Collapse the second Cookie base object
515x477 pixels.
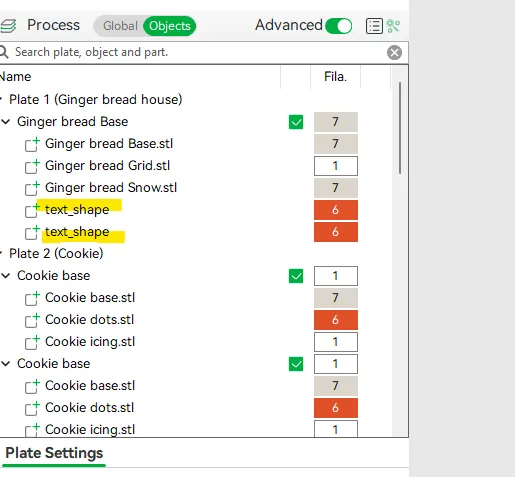6,364
